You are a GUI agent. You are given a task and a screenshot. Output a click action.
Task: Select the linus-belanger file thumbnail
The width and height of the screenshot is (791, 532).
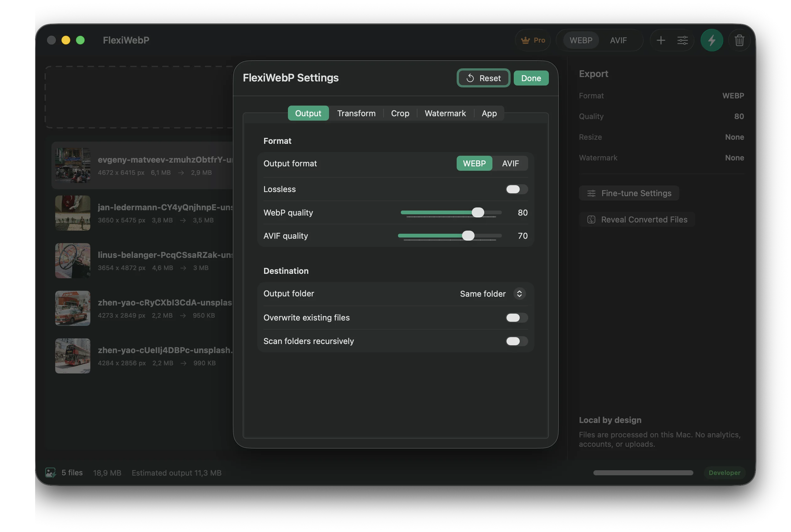73,261
